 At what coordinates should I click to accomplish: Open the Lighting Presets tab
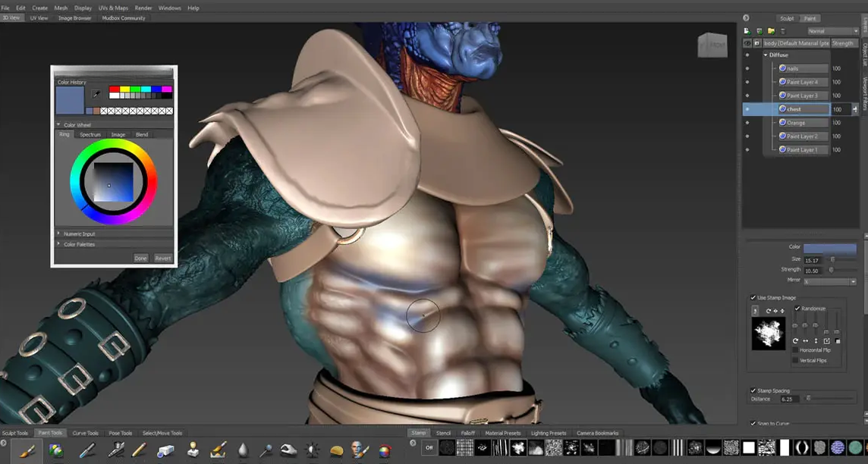coord(548,433)
